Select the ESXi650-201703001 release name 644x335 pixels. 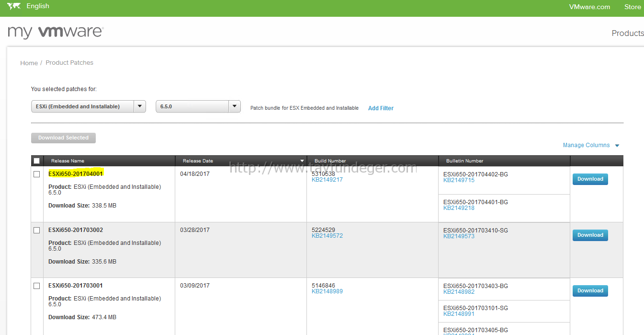pos(76,286)
